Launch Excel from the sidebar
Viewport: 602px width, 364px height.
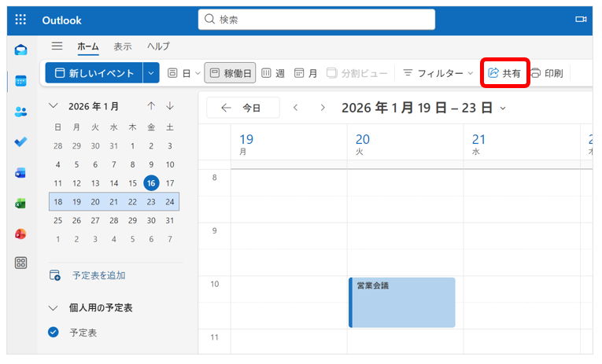point(20,204)
